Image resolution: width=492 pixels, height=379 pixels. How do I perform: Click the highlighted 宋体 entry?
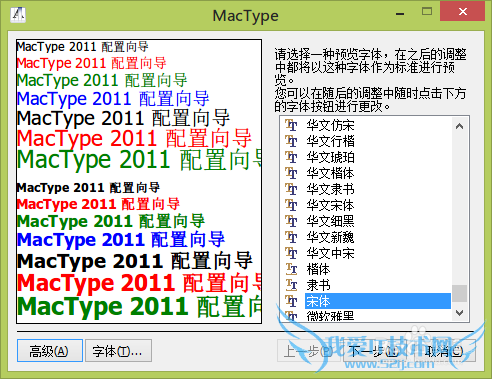click(x=378, y=301)
